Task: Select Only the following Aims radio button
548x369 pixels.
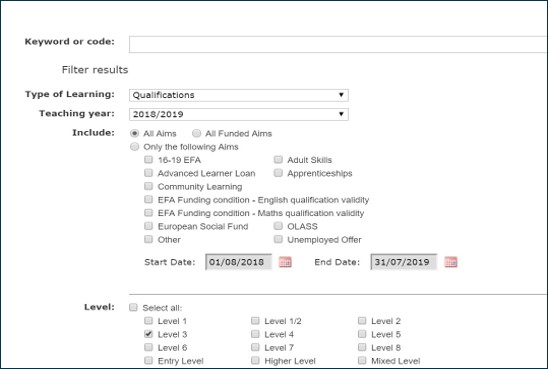Action: [135, 146]
